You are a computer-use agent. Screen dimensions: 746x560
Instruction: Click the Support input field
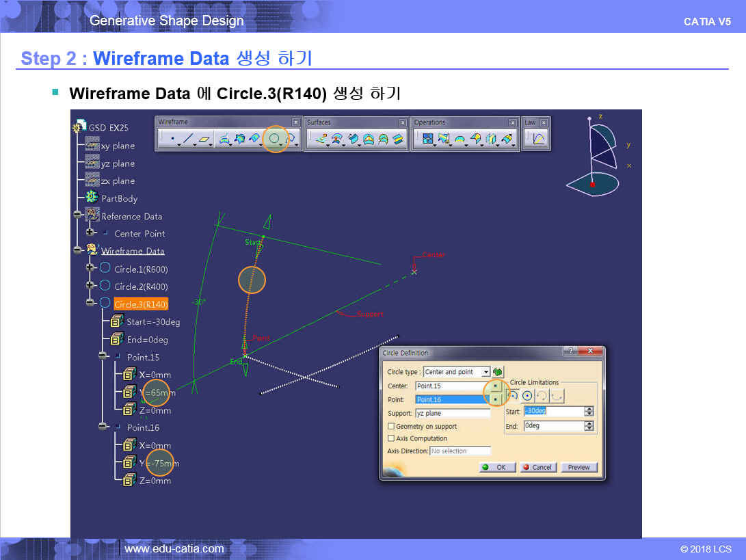452,413
